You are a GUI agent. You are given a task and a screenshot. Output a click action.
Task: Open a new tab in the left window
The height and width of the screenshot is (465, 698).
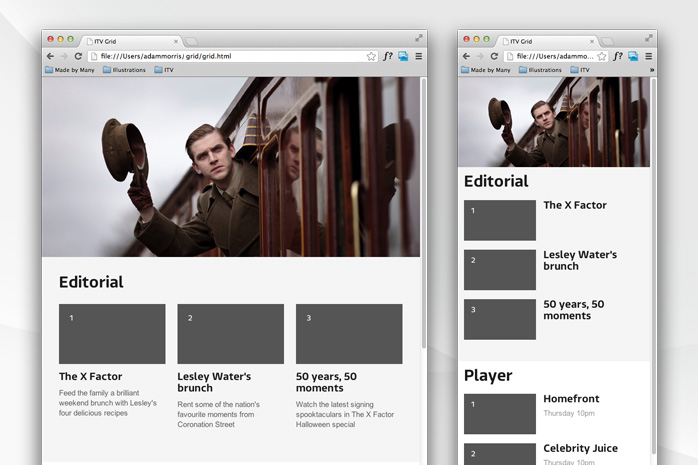point(191,41)
